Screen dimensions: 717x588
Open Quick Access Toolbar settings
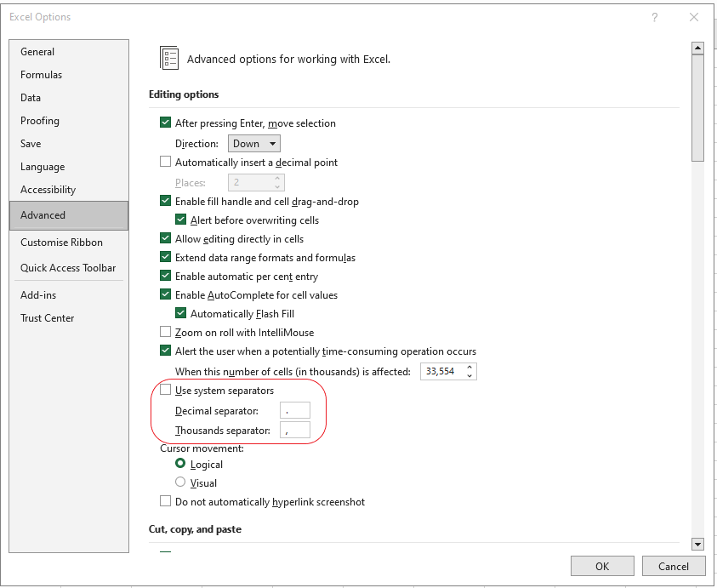(68, 268)
